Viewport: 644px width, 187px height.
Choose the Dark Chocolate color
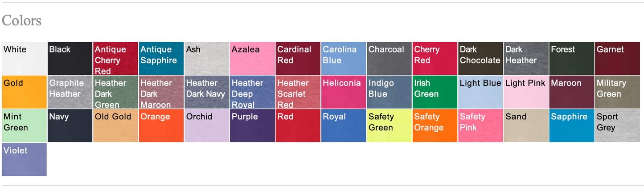point(480,58)
